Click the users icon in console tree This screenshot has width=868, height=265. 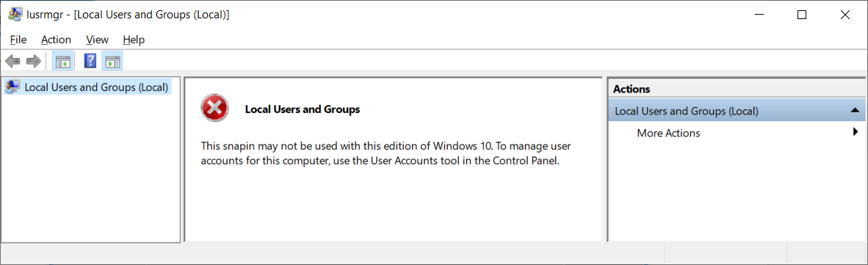[x=12, y=87]
